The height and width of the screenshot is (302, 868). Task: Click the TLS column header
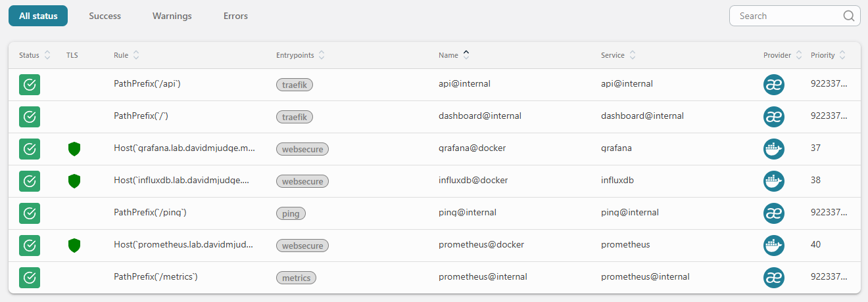72,56
